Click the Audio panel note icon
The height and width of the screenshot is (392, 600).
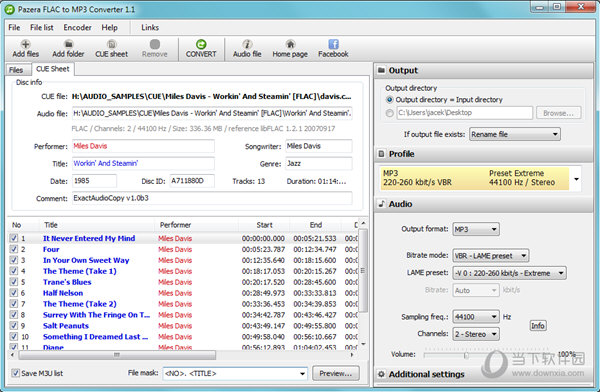(381, 204)
